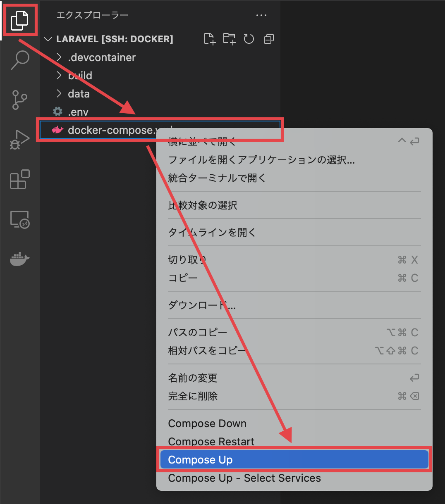Image resolution: width=445 pixels, height=504 pixels.
Task: Click the Refresh Explorer icon
Action: coord(249,38)
